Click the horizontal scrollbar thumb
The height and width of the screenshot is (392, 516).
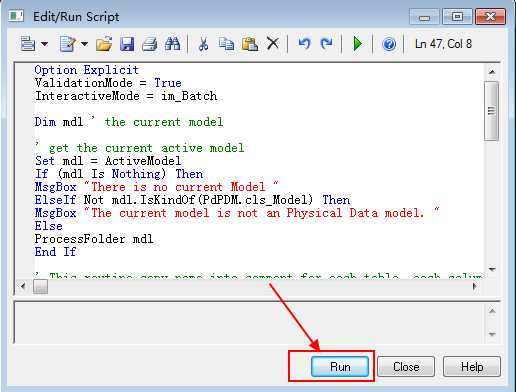[40, 286]
